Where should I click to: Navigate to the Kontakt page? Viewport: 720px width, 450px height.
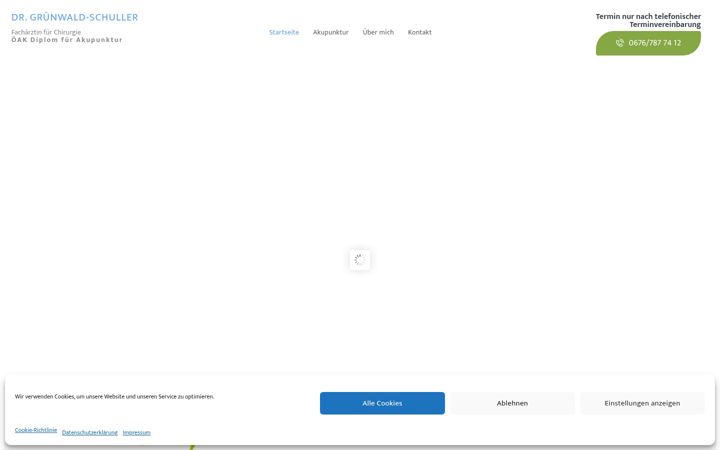[419, 32]
